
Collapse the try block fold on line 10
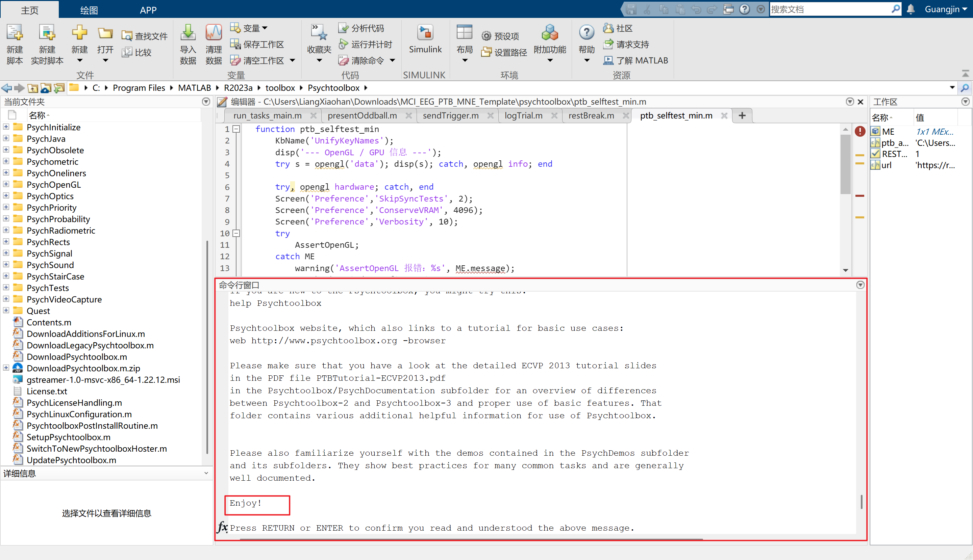point(237,234)
